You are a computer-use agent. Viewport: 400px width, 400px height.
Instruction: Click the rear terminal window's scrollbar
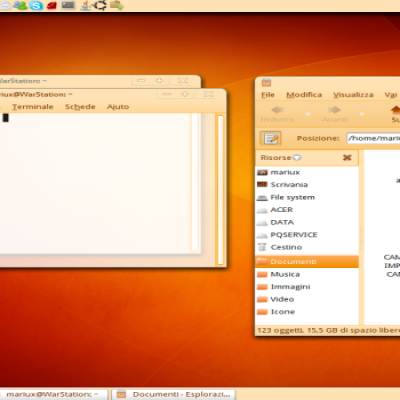[x=195, y=183]
